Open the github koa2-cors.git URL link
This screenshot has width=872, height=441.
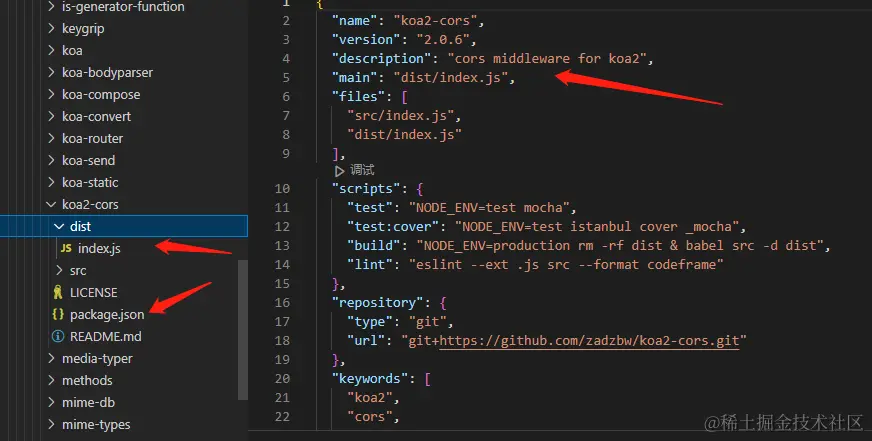pyautogui.click(x=589, y=340)
